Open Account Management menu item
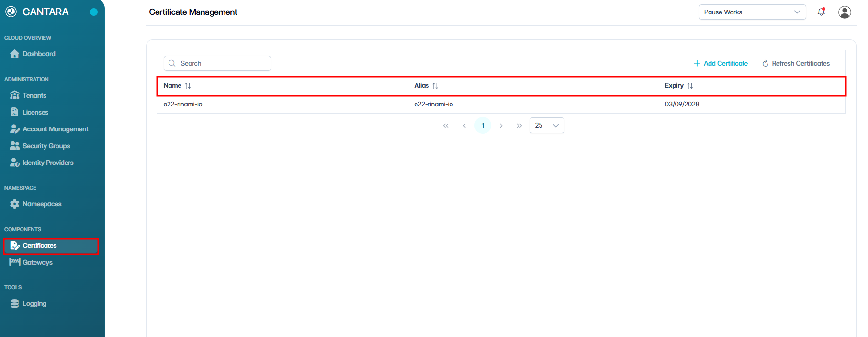This screenshot has width=868, height=337. pyautogui.click(x=56, y=129)
